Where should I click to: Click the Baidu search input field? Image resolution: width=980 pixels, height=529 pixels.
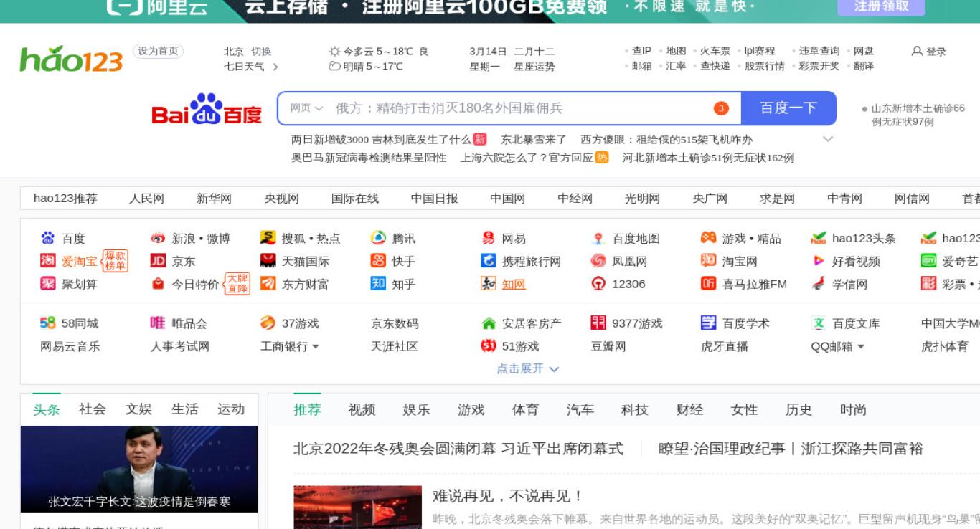[x=519, y=108]
